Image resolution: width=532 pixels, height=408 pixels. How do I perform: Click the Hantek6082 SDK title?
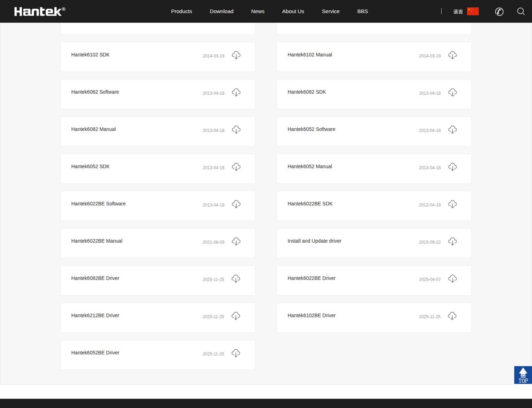click(307, 92)
